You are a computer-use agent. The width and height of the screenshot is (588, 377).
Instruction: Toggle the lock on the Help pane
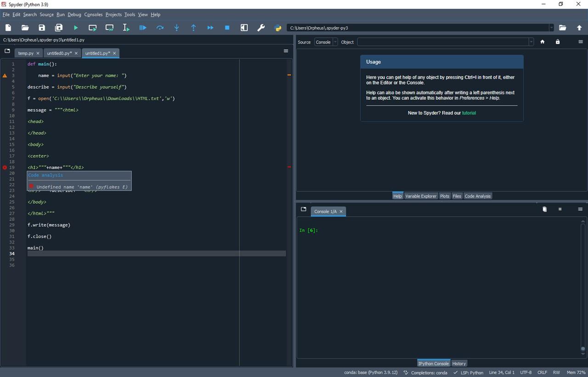[558, 42]
